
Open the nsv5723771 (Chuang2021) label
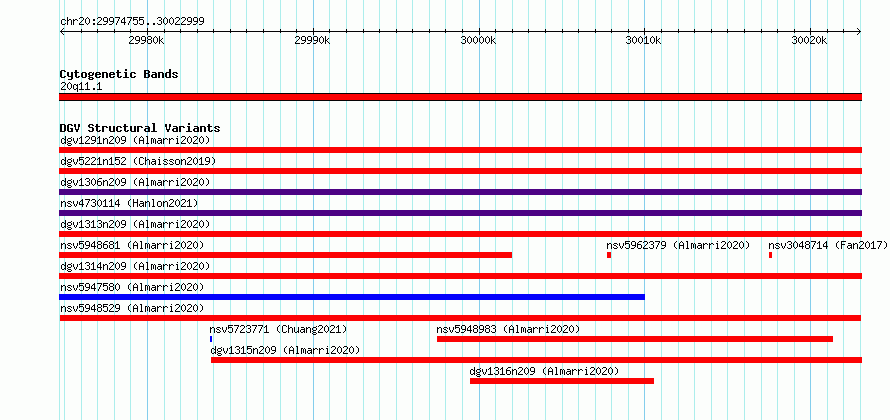point(278,329)
